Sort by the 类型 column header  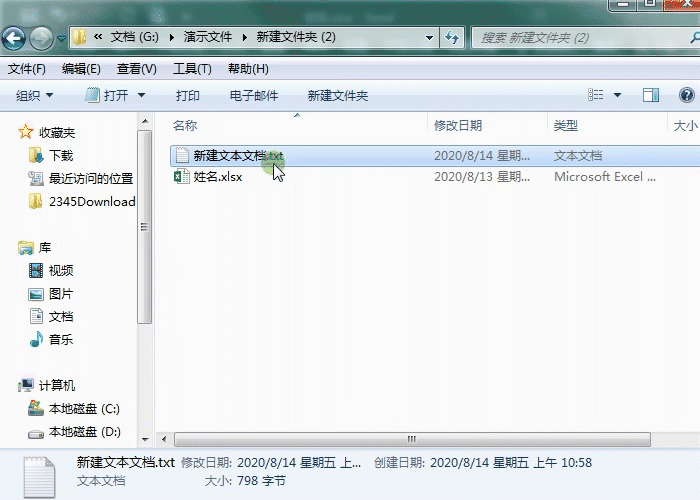pyautogui.click(x=566, y=125)
